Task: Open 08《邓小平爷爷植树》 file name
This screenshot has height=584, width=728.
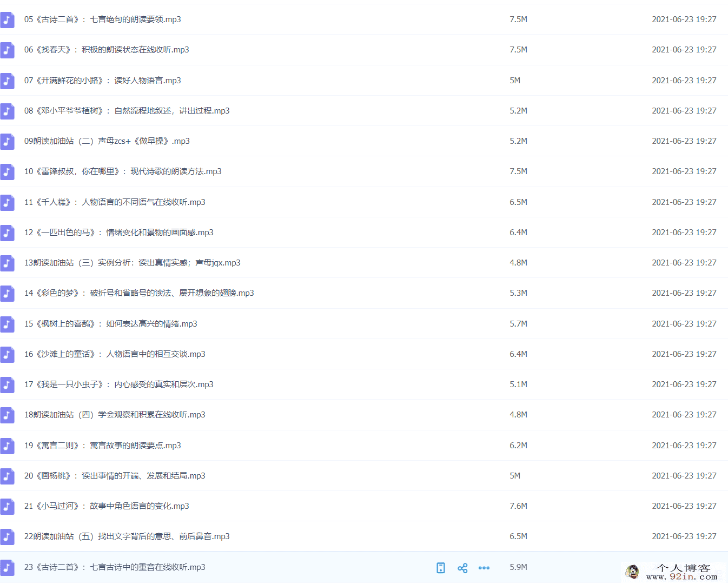Action: (x=127, y=111)
